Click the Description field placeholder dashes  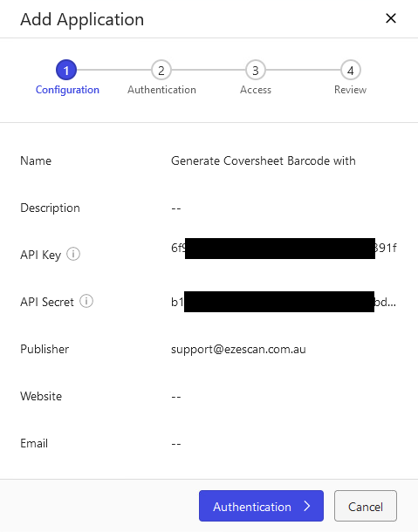point(176,208)
